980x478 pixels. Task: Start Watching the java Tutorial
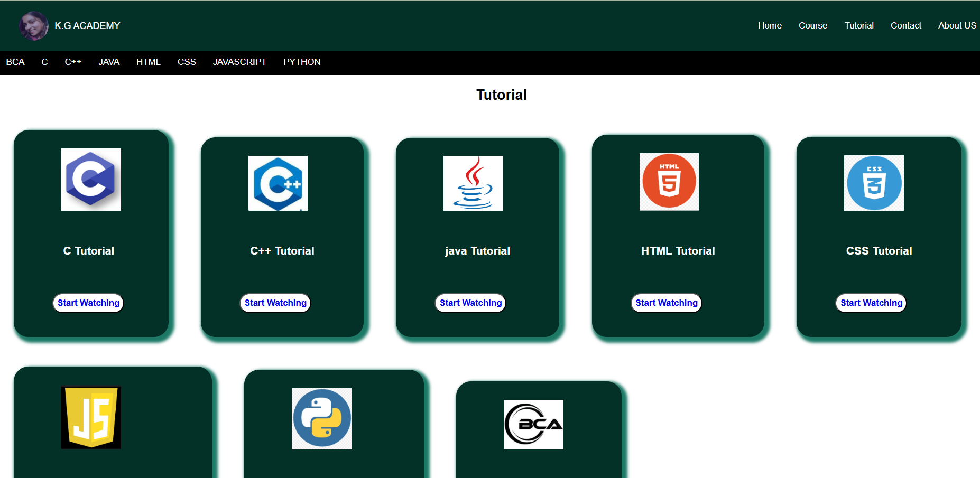470,303
